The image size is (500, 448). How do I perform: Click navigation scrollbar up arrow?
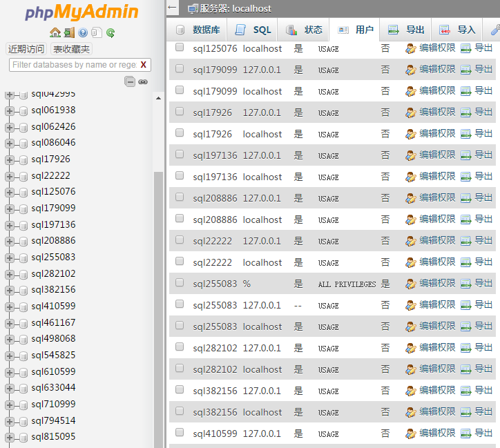(x=158, y=98)
